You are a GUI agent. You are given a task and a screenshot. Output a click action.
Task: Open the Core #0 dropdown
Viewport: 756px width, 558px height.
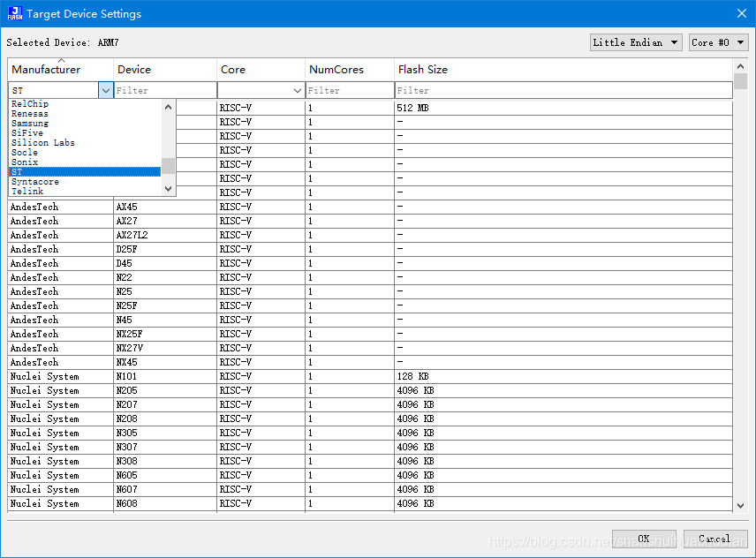tap(718, 42)
